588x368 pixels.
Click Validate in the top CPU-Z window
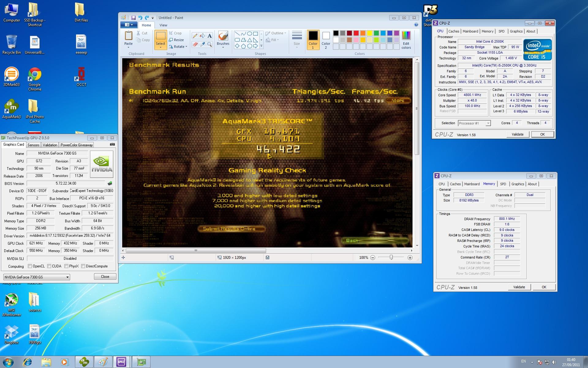point(518,134)
